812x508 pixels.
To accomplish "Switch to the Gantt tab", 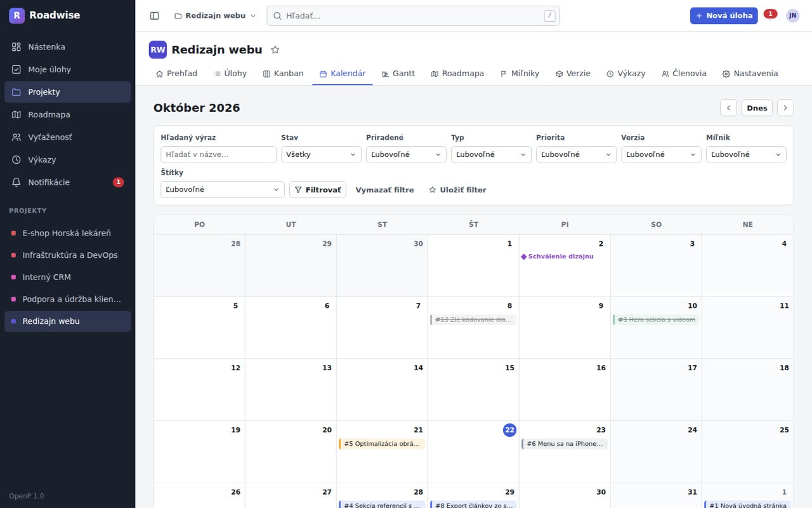I will (398, 74).
